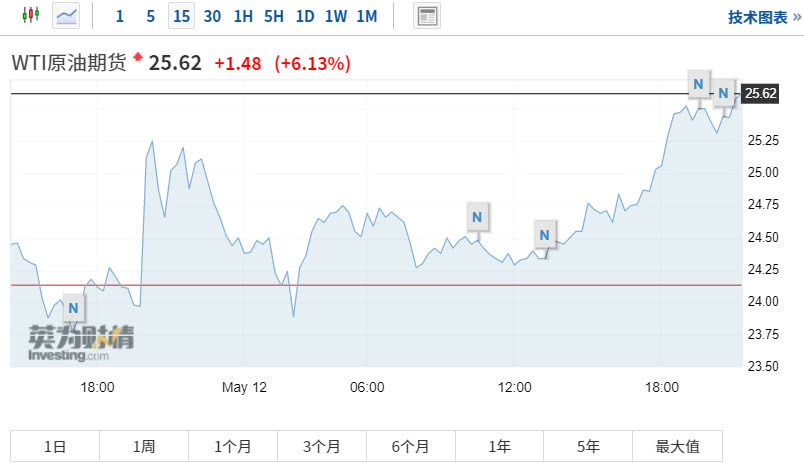Image resolution: width=804 pixels, height=473 pixels.
Task: Open 技术图表 technical chart link
Action: 758,17
